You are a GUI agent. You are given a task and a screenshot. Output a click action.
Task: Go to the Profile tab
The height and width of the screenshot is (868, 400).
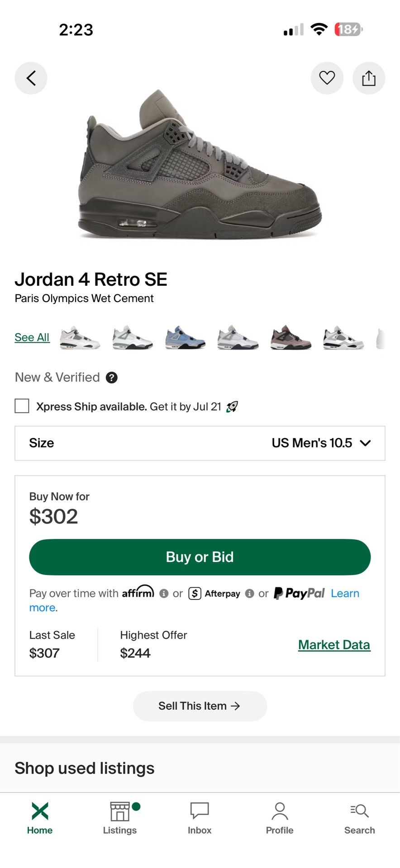280,818
